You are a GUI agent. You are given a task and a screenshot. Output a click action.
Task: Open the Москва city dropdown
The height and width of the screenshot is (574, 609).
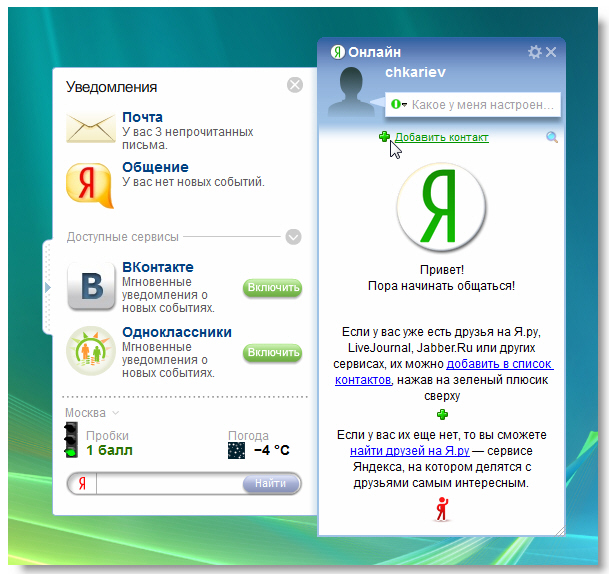115,413
